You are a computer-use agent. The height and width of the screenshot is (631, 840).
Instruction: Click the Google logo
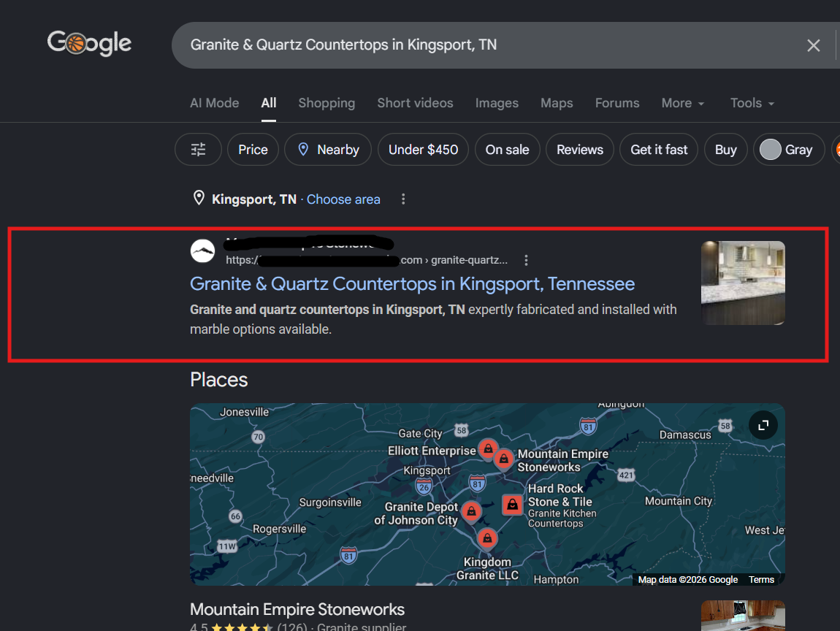[89, 43]
